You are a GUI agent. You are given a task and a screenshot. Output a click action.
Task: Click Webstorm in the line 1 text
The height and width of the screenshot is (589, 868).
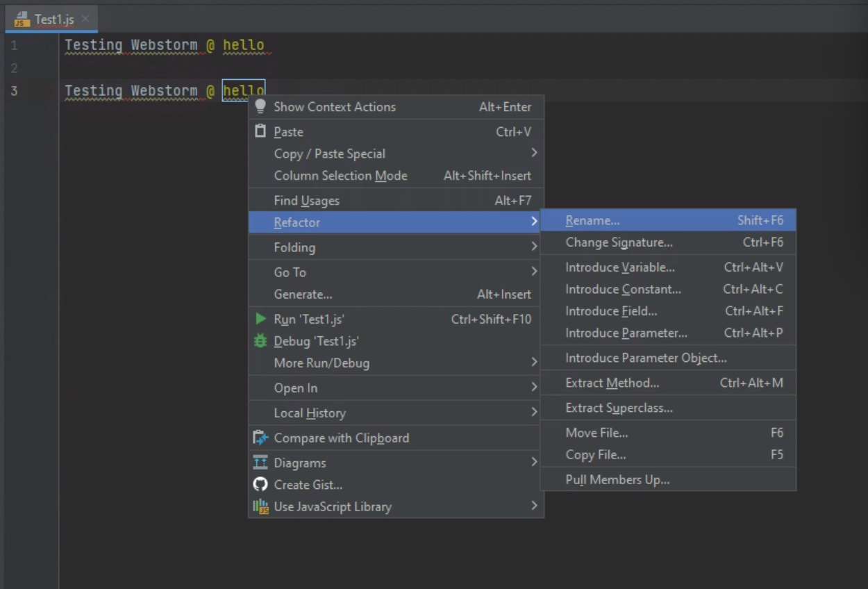(x=164, y=46)
